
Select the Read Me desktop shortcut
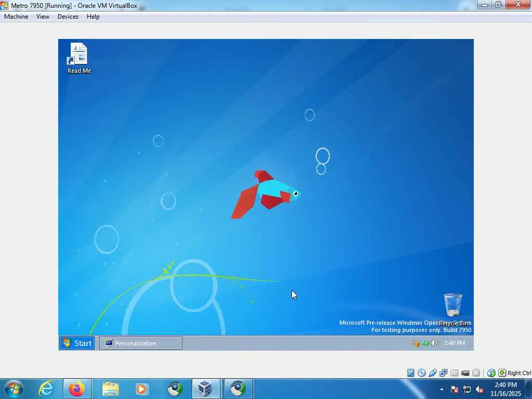[x=79, y=58]
